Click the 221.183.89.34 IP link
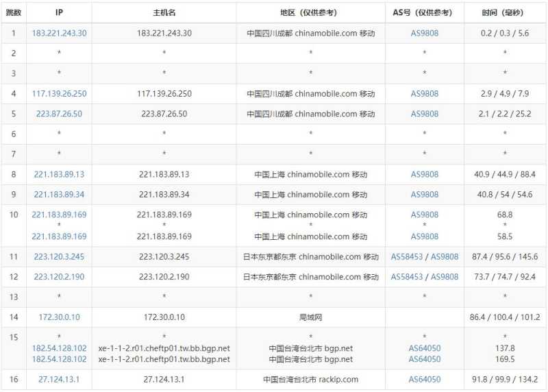548x392 pixels. tap(59, 195)
